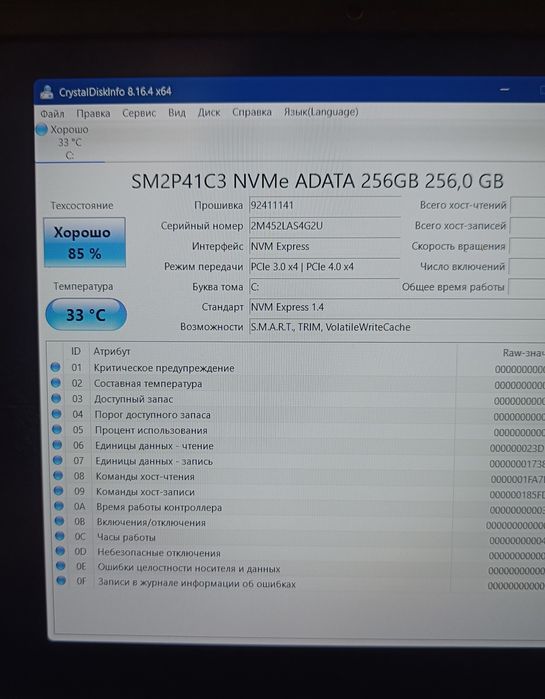Viewport: 545px width, 699px height.
Task: Select attribute text Критическое предупреждение
Action: point(164,368)
